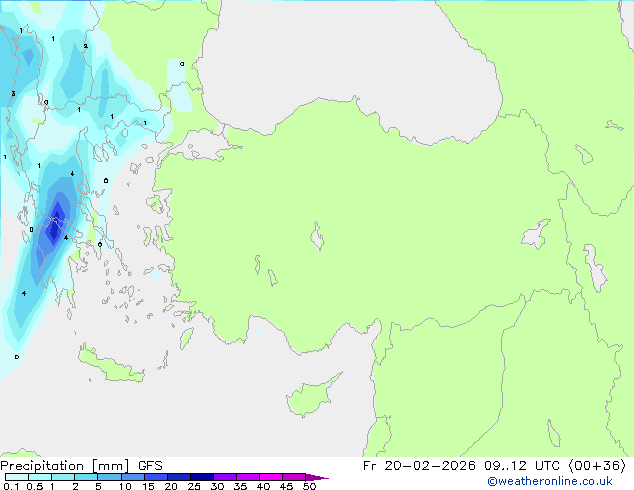Select the 0.5–1 mm legend color box
This screenshot has height=490, width=634.
coord(40,477)
